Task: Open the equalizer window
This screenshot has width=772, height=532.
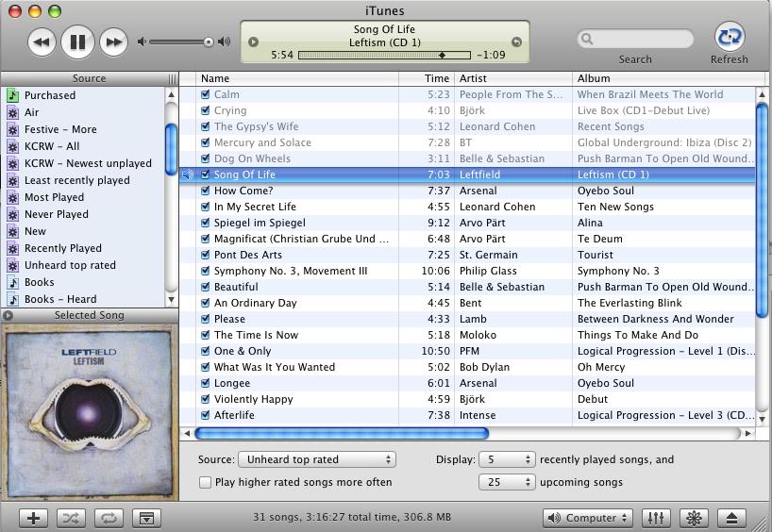Action: [x=656, y=518]
